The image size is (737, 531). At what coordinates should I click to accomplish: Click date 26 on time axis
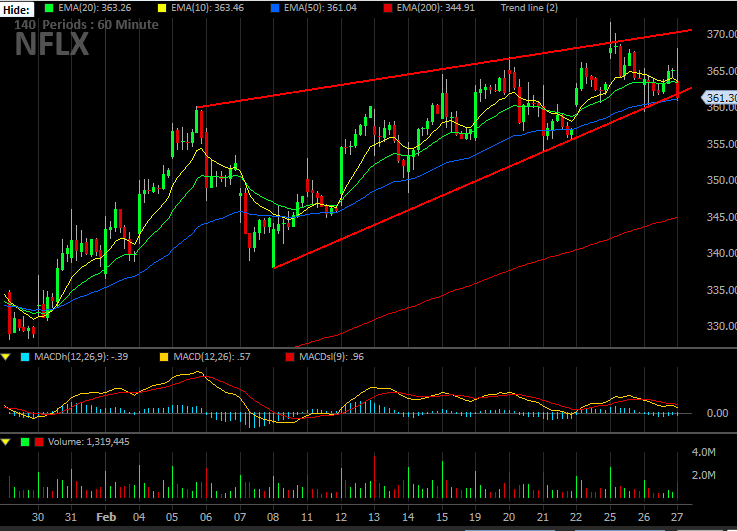click(x=644, y=517)
